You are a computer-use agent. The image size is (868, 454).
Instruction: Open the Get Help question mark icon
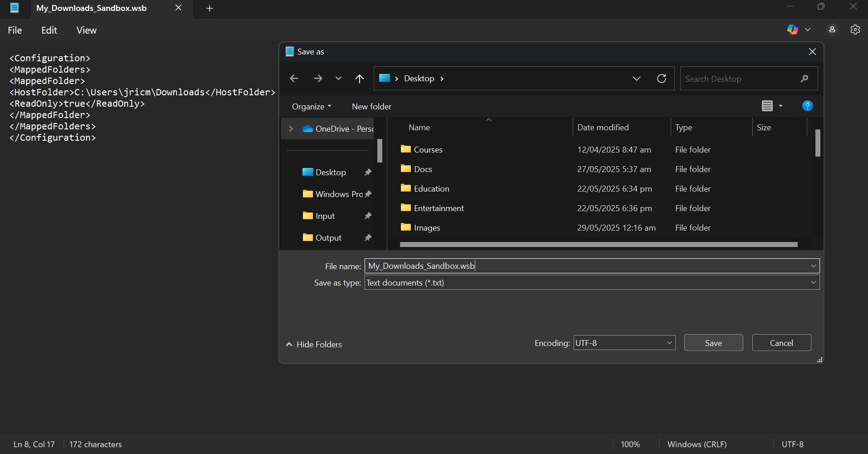coord(808,106)
